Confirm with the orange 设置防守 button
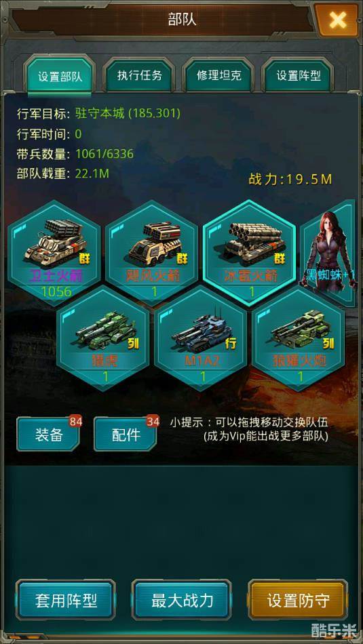This screenshot has height=644, width=363. click(x=298, y=600)
